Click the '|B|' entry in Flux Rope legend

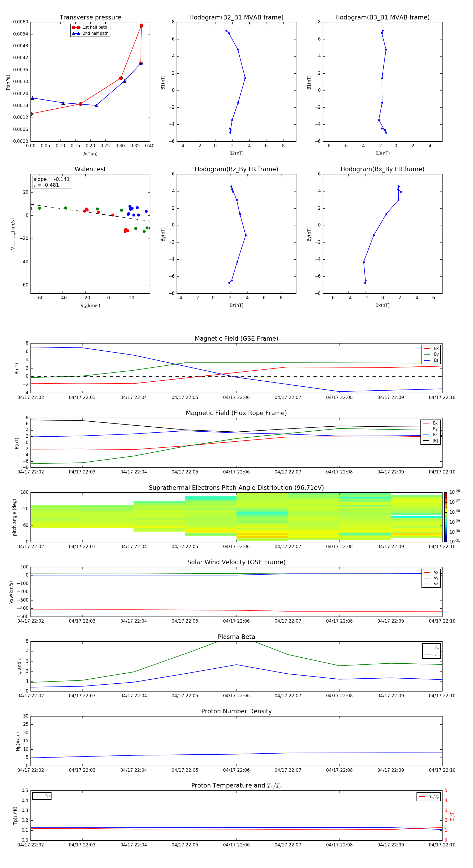(431, 441)
